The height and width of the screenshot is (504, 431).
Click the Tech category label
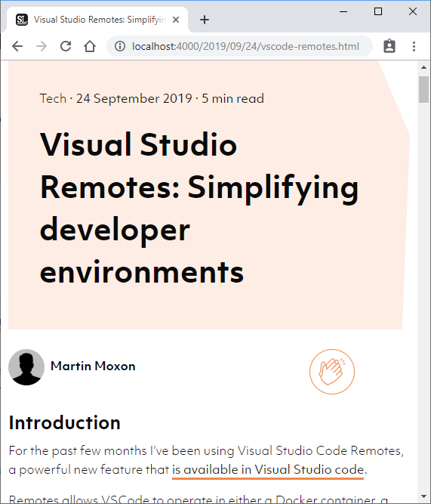pos(53,98)
